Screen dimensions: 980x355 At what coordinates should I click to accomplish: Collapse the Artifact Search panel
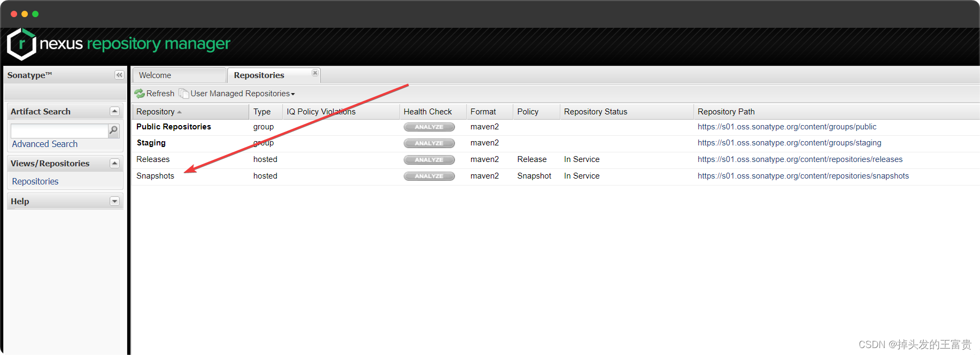pyautogui.click(x=114, y=111)
